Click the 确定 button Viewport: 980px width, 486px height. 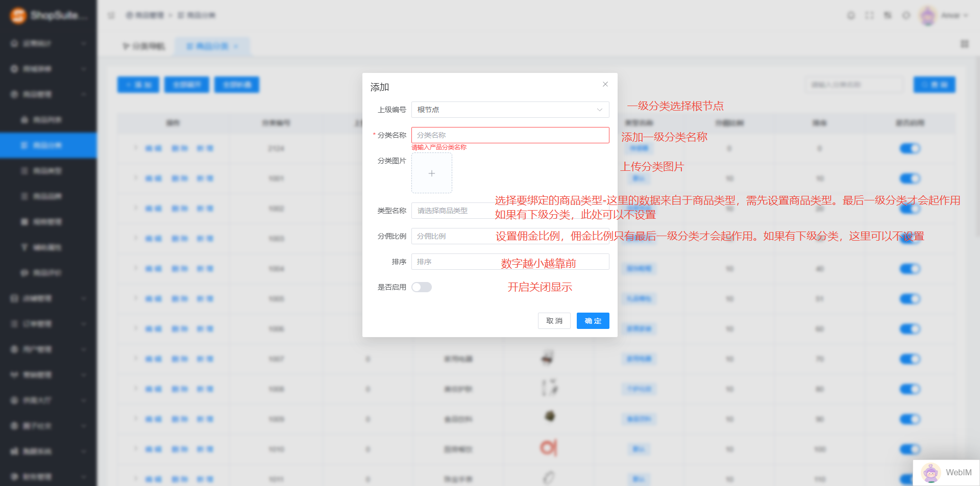593,321
